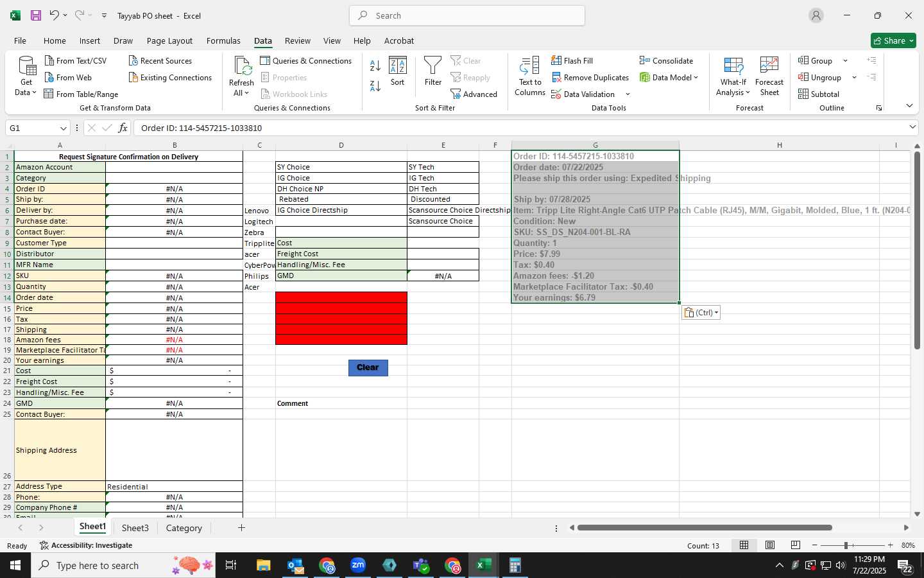Switch to Page Layout view in status bar
The image size is (924, 578).
(x=770, y=545)
